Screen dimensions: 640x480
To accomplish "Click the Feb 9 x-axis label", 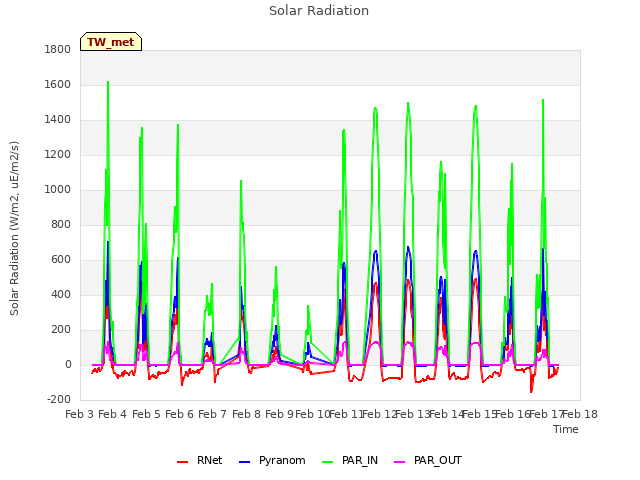I will point(279,415).
